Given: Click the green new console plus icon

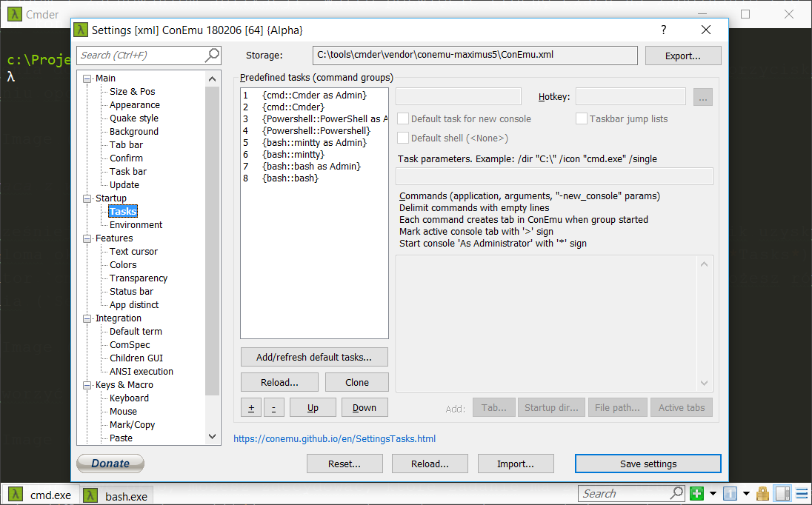Looking at the screenshot, I should (x=696, y=494).
